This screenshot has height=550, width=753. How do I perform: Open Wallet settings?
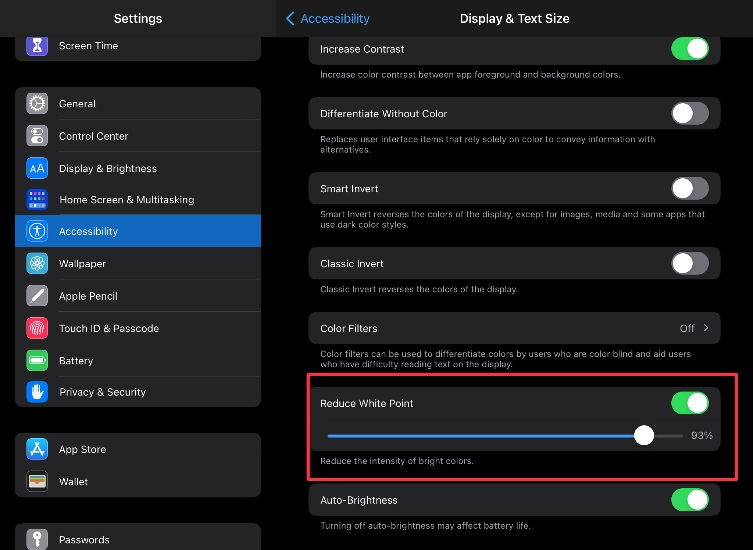(x=138, y=481)
